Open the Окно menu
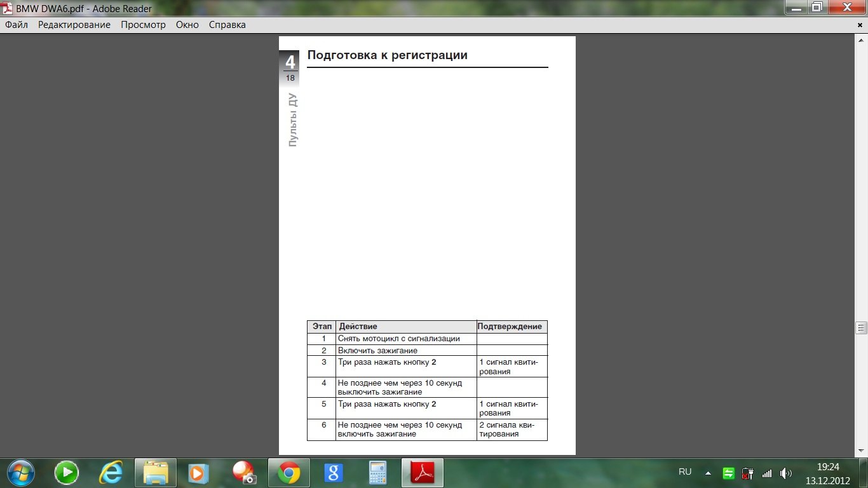868x488 pixels. click(187, 25)
